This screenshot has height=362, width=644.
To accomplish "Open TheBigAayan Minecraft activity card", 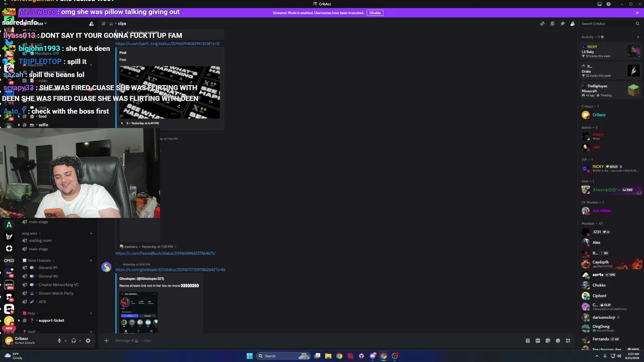I will pyautogui.click(x=611, y=90).
